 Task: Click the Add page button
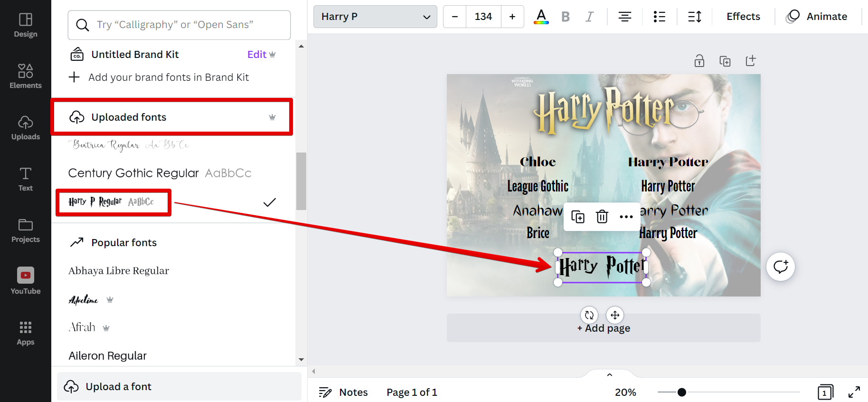[603, 328]
